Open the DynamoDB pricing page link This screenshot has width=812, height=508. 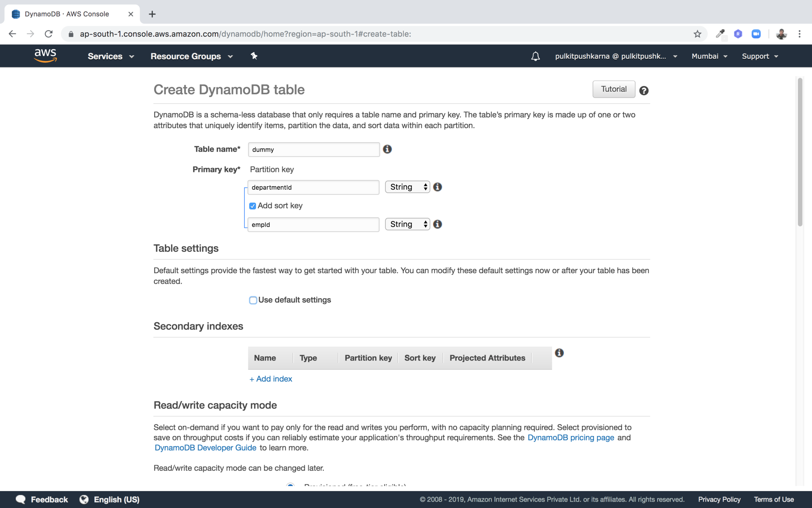pos(571,438)
